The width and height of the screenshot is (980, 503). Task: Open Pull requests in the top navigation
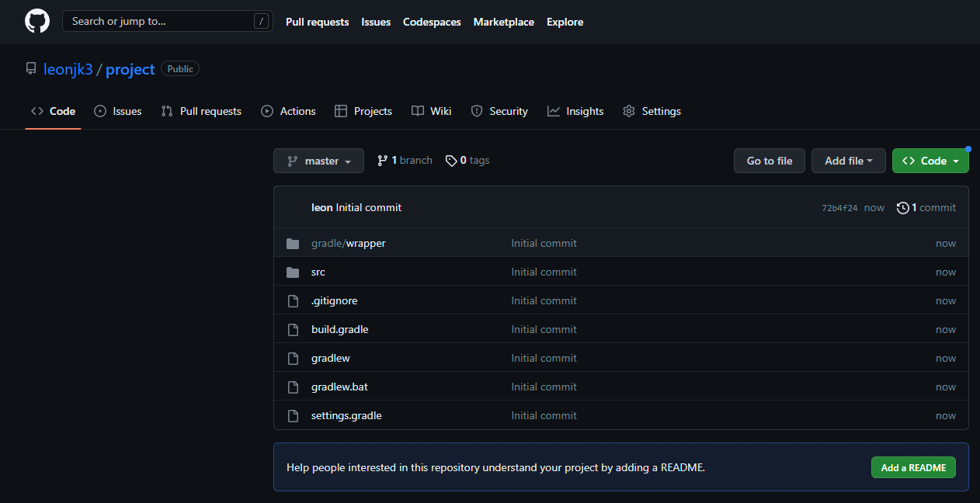tap(317, 22)
